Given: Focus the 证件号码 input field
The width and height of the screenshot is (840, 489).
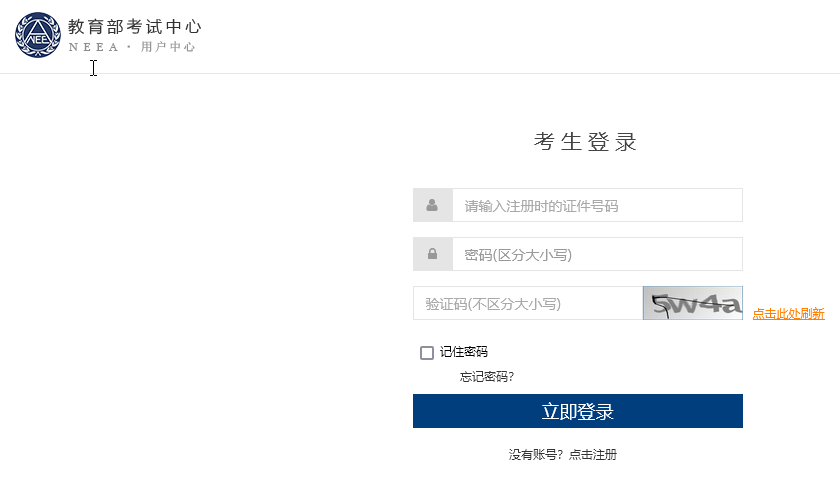Looking at the screenshot, I should [596, 205].
